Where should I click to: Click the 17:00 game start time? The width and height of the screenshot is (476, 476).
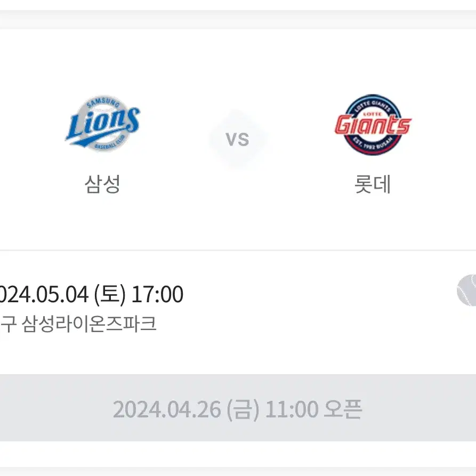[157, 294]
